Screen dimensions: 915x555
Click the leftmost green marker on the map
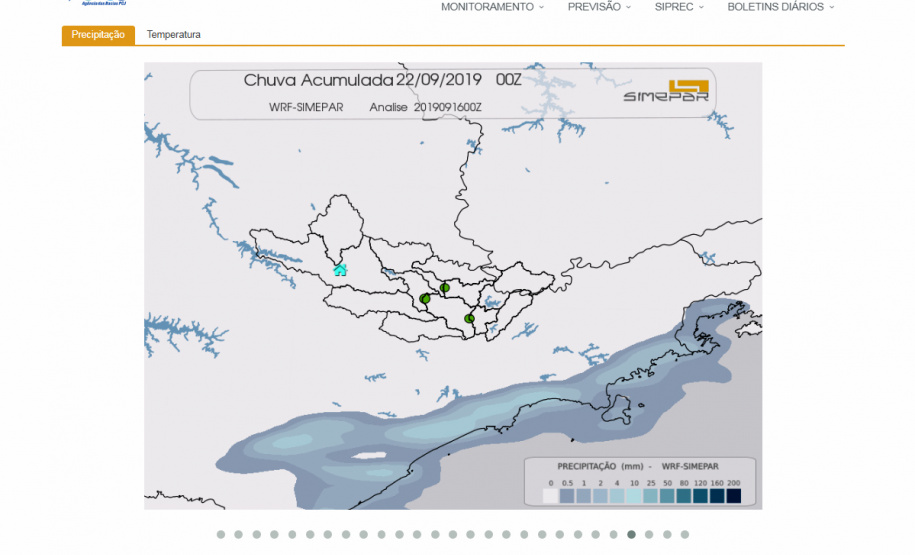[x=425, y=299]
